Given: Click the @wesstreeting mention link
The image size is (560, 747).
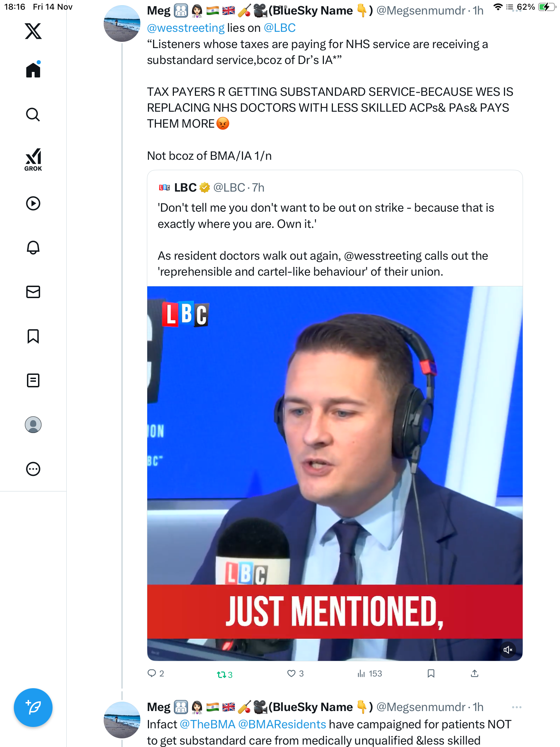Looking at the screenshot, I should pos(186,28).
